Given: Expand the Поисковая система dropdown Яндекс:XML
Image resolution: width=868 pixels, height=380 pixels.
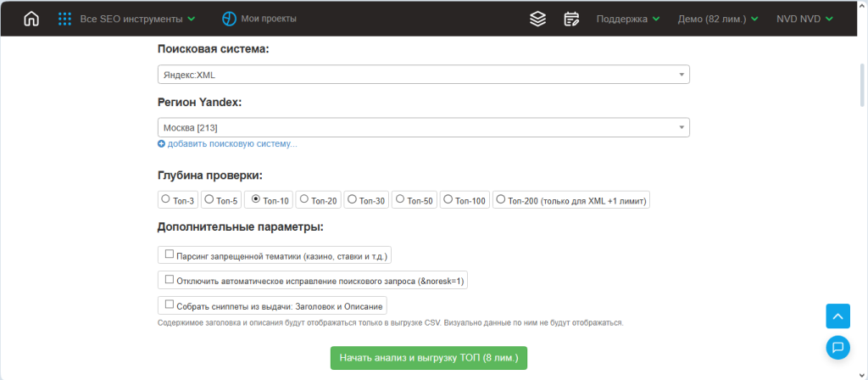Looking at the screenshot, I should point(423,75).
